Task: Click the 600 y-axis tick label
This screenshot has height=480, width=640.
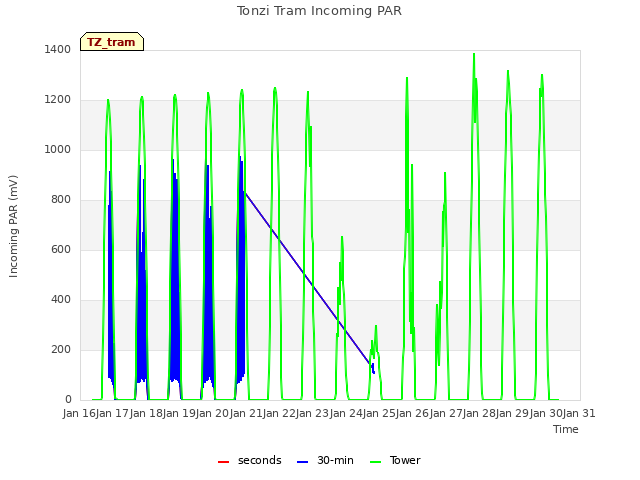Action: 61,250
